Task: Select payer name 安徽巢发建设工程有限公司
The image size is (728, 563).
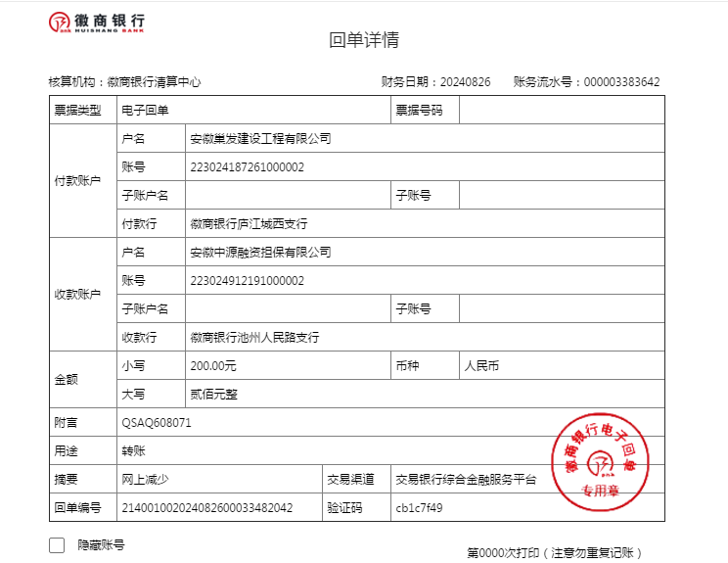Action: point(260,139)
